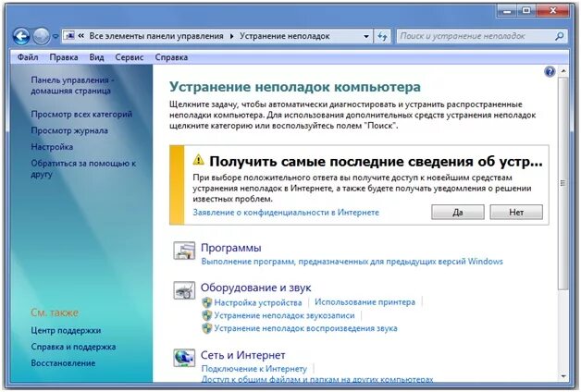The width and height of the screenshot is (581, 392).
Task: Open the Справка menu
Action: tap(171, 57)
